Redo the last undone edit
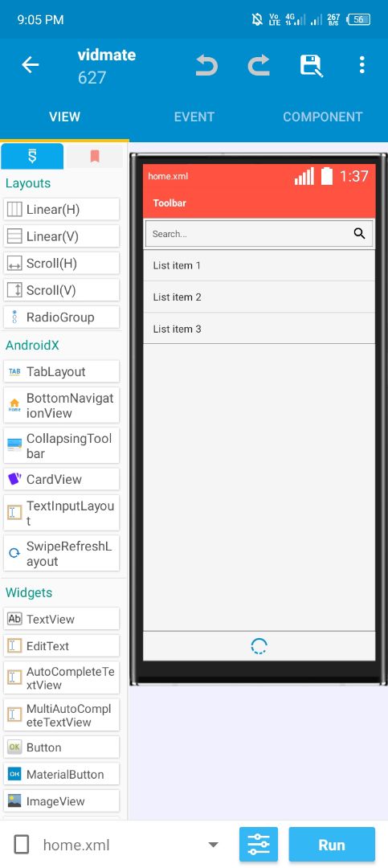The image size is (388, 868). coord(259,65)
